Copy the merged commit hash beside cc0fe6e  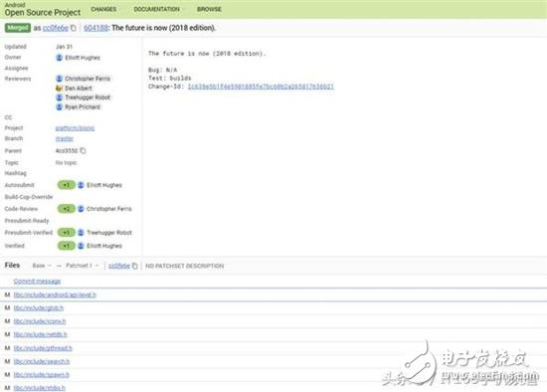click(x=74, y=28)
